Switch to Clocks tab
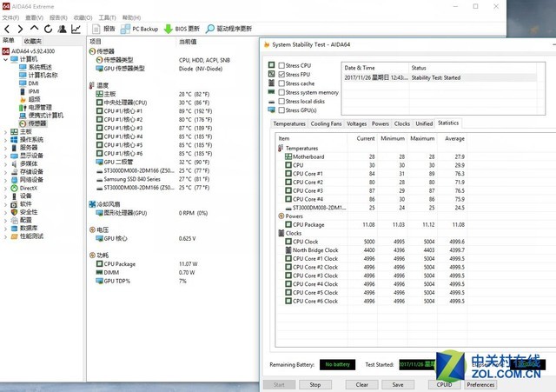The width and height of the screenshot is (556, 392). (x=401, y=123)
